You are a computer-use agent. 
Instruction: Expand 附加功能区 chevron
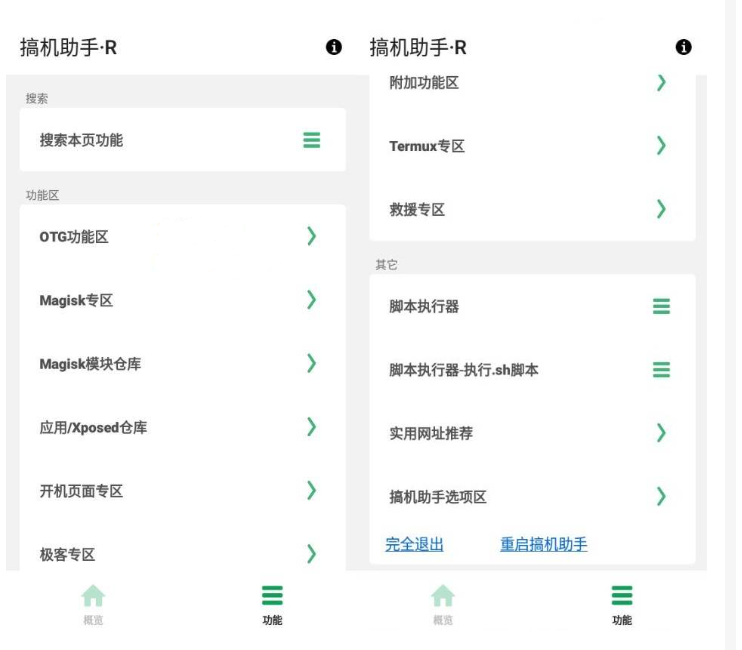[661, 82]
